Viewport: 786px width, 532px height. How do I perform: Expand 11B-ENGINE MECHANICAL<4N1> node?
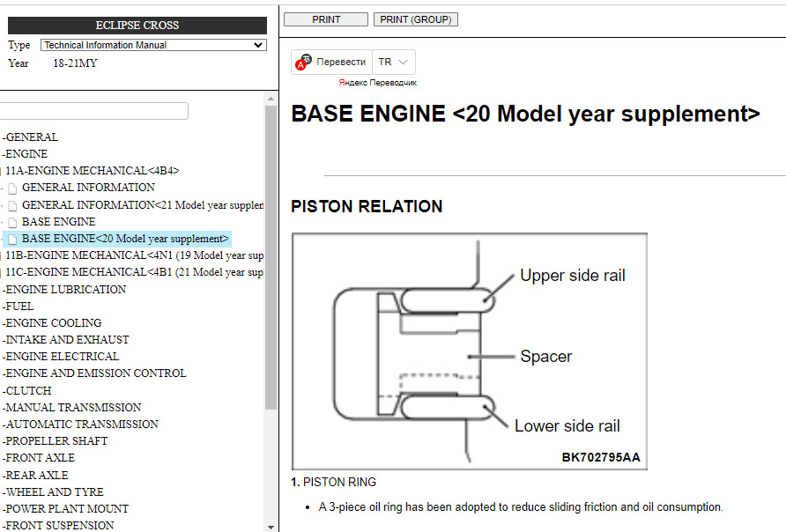(134, 255)
